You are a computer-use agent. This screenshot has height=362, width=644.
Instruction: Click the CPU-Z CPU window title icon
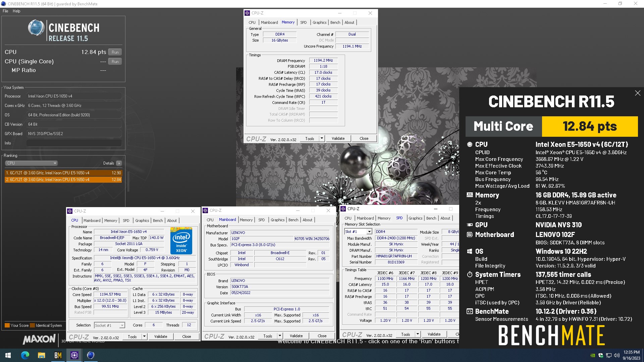pyautogui.click(x=70, y=211)
